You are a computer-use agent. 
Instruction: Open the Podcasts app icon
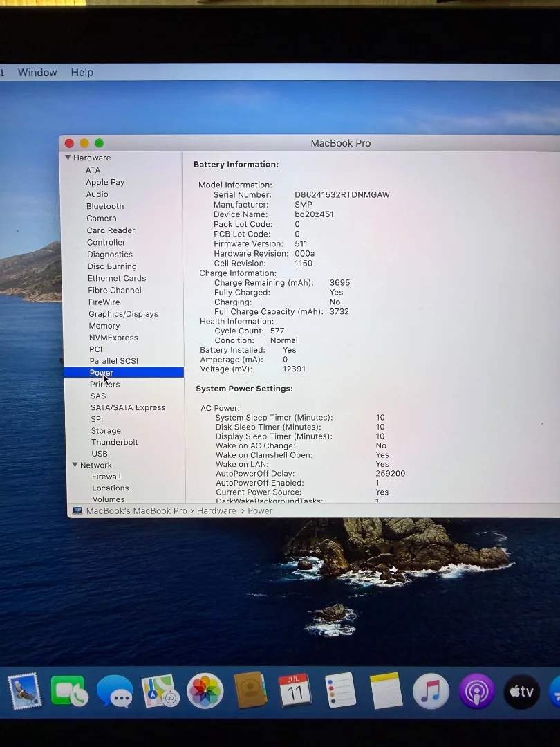click(476, 691)
